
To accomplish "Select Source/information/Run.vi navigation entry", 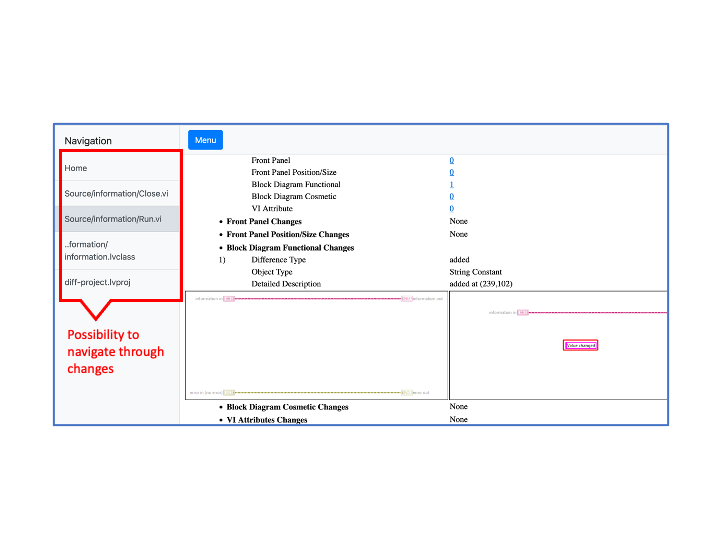I will [x=113, y=219].
